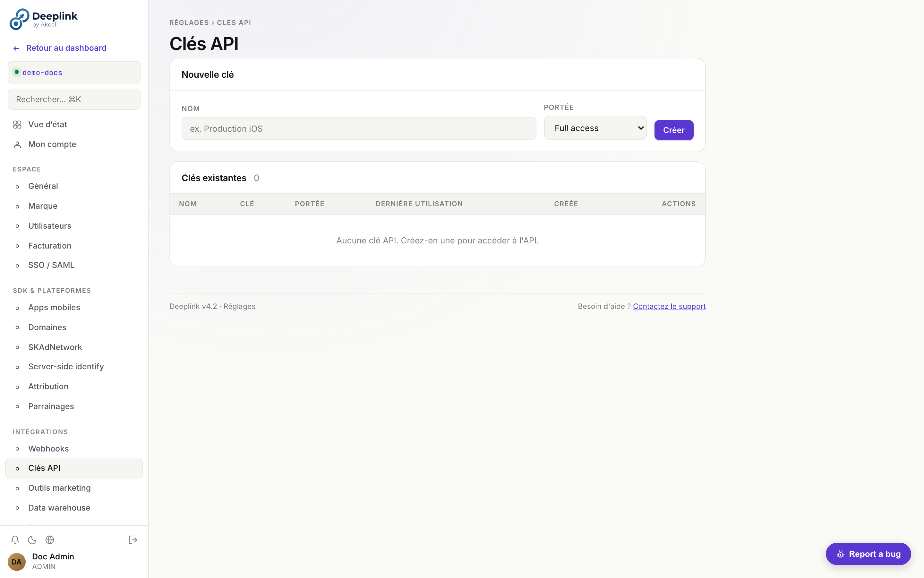Image resolution: width=924 pixels, height=578 pixels.
Task: Click the bug icon in Report a bug
Action: [840, 554]
